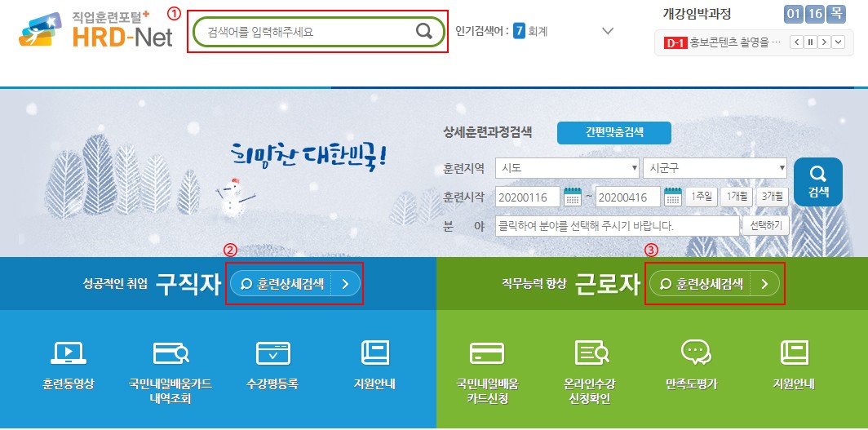Screen dimensions: 868x430
Task: Open 국민내일배움 카드신청 card icon
Action: pyautogui.click(x=486, y=353)
